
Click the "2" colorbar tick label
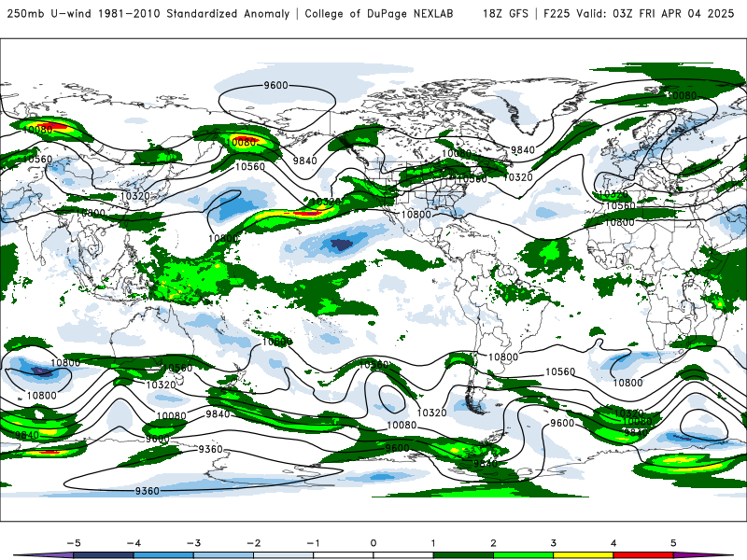(x=493, y=543)
